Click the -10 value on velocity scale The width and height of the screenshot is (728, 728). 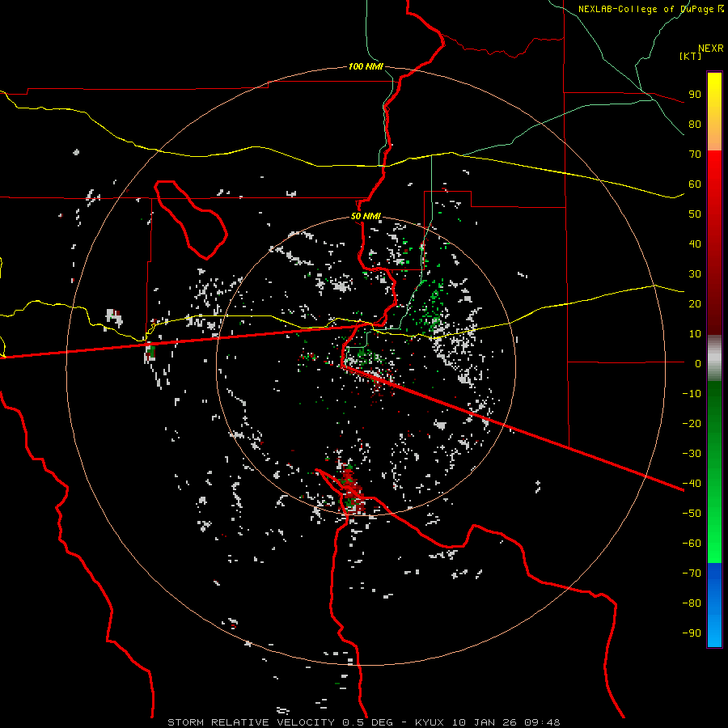[692, 394]
